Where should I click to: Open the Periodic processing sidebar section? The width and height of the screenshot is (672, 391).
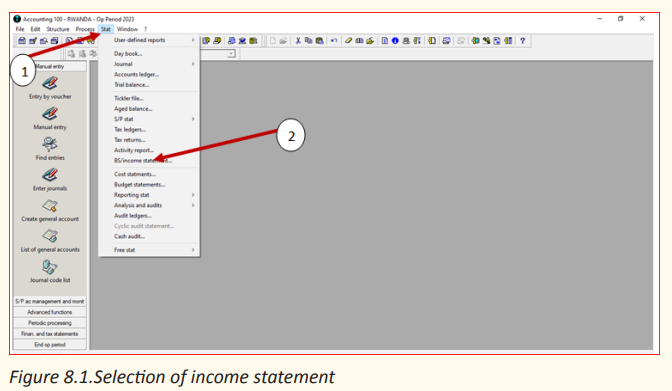(50, 323)
